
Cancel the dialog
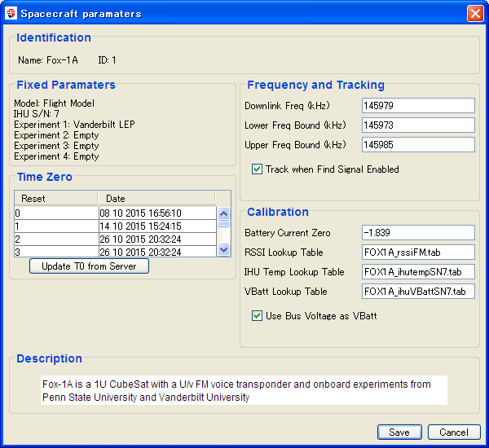tap(454, 432)
